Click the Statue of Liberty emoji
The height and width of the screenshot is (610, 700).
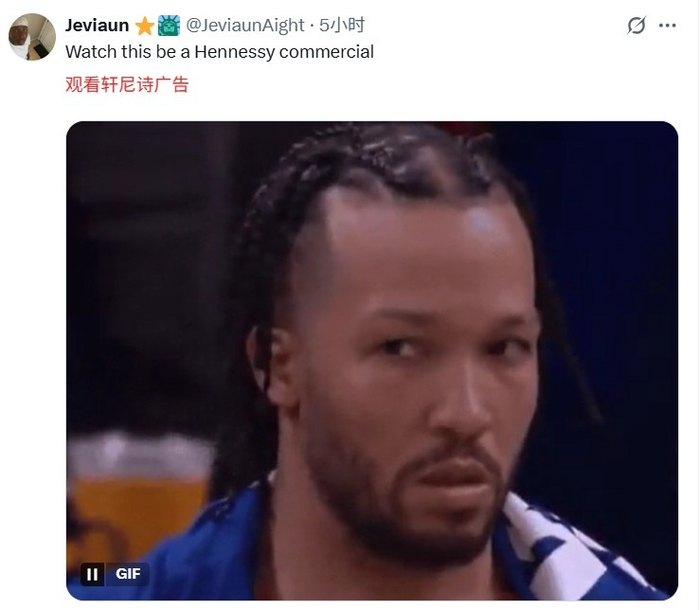pyautogui.click(x=169, y=25)
